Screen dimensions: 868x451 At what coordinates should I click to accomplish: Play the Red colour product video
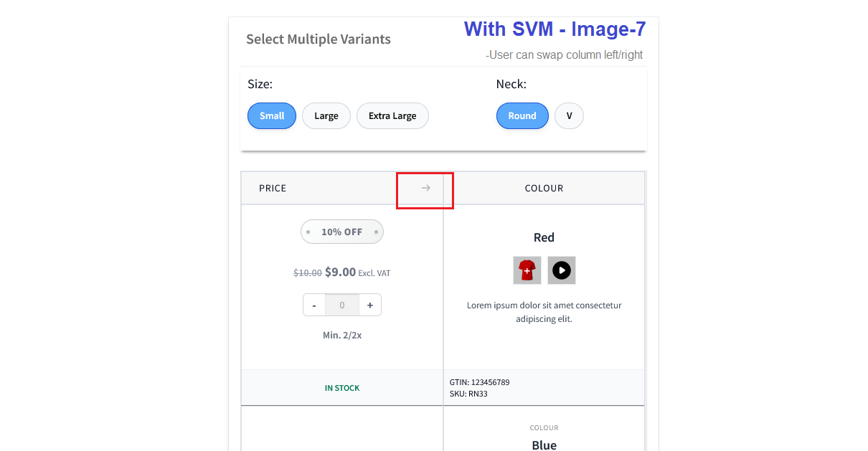point(562,270)
